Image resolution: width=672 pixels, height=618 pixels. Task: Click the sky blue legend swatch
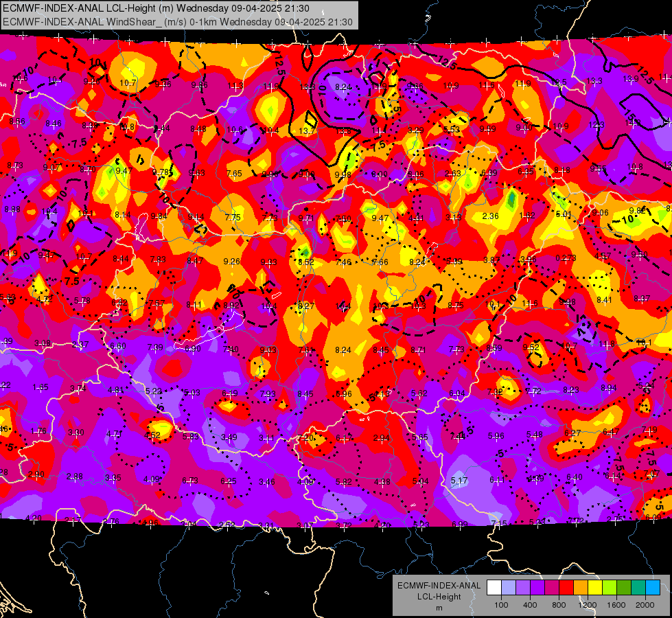(x=653, y=588)
